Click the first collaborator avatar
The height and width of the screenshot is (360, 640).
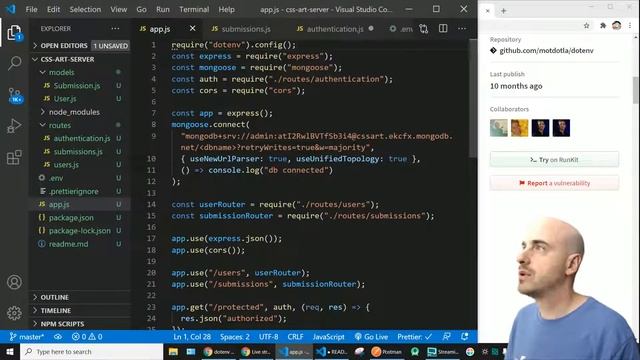click(499, 128)
